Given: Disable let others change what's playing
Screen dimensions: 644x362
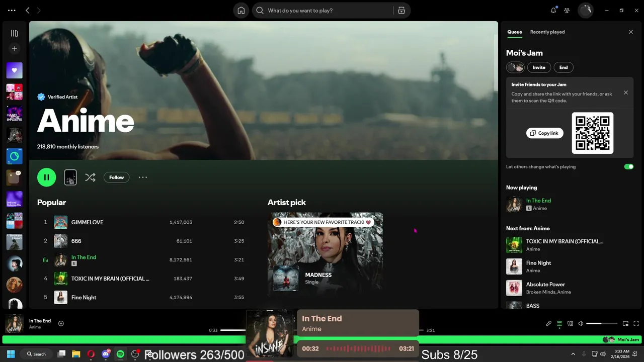Looking at the screenshot, I should 628,166.
